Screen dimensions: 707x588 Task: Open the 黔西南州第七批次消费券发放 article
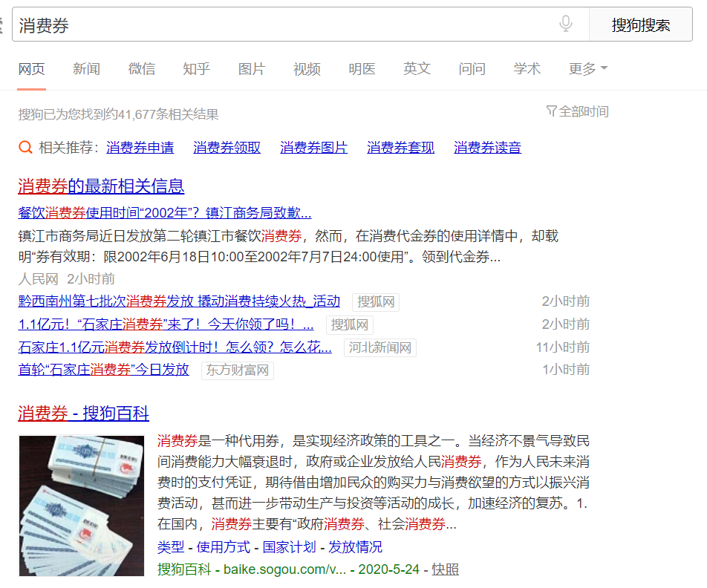click(179, 301)
